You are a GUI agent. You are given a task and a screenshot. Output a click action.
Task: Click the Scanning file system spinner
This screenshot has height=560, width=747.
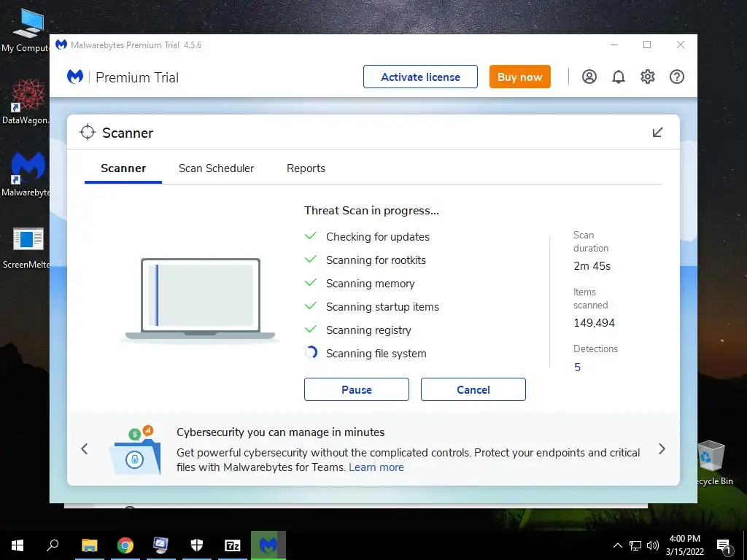(x=311, y=352)
